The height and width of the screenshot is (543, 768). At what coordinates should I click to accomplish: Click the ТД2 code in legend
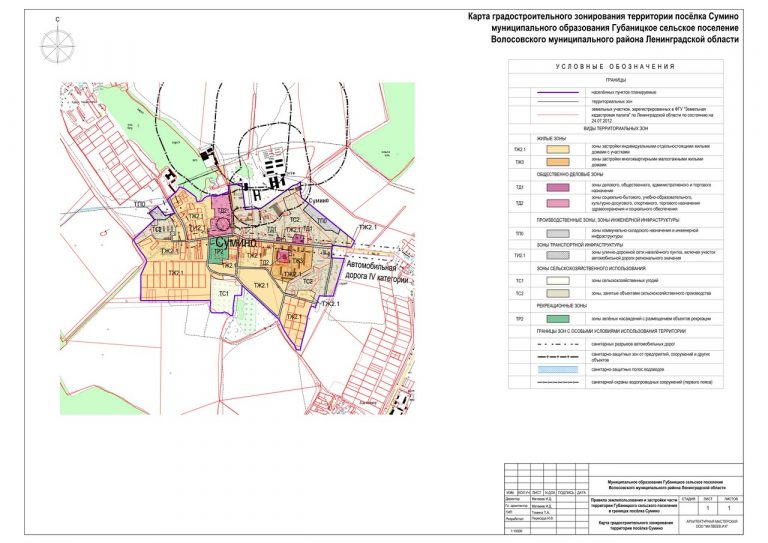520,203
